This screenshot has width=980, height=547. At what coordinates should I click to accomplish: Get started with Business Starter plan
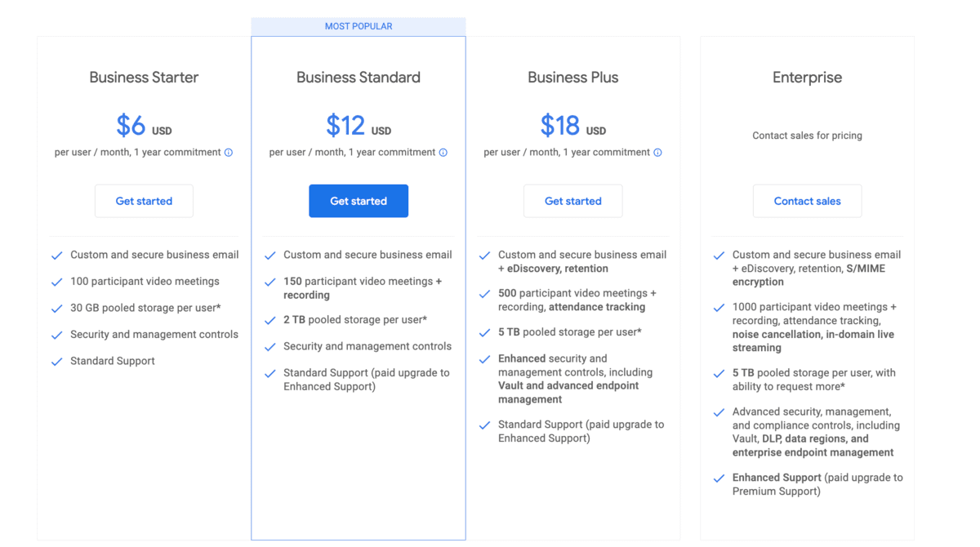point(144,201)
